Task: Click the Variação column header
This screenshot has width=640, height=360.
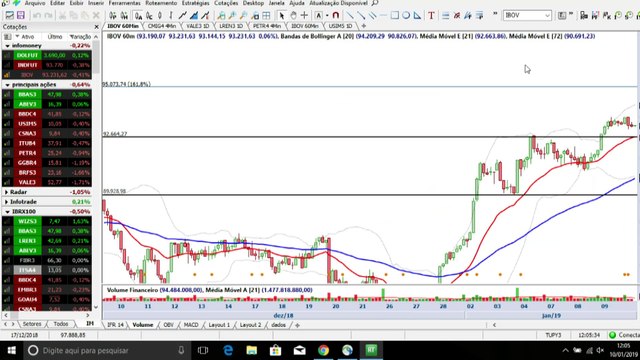Action: coord(80,36)
